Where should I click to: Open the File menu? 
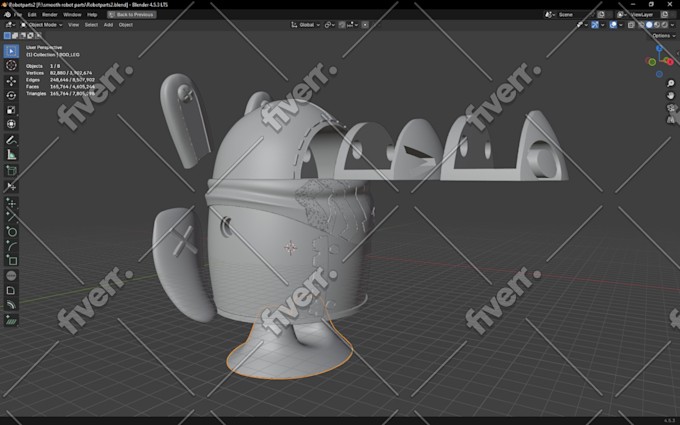[x=18, y=14]
